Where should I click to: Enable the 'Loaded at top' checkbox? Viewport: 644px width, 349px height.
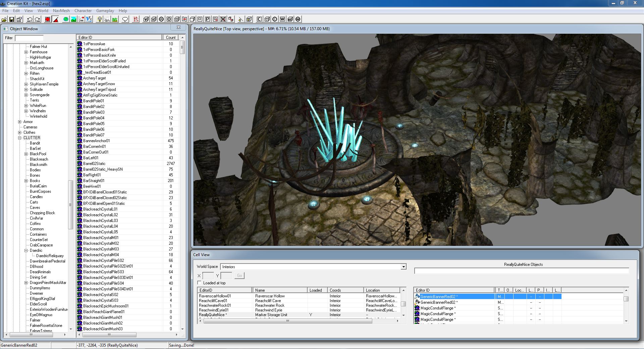pyautogui.click(x=199, y=283)
